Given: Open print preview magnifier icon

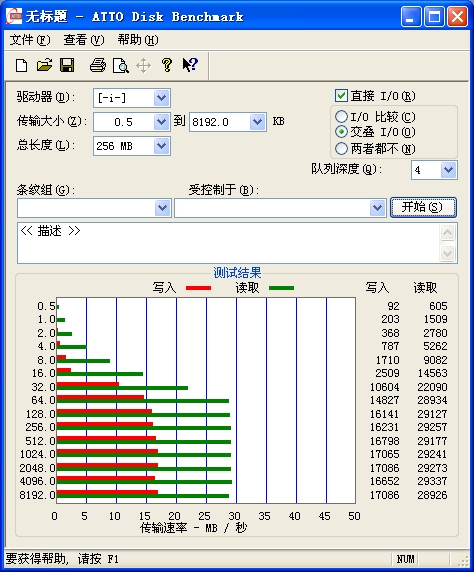Looking at the screenshot, I should point(121,66).
